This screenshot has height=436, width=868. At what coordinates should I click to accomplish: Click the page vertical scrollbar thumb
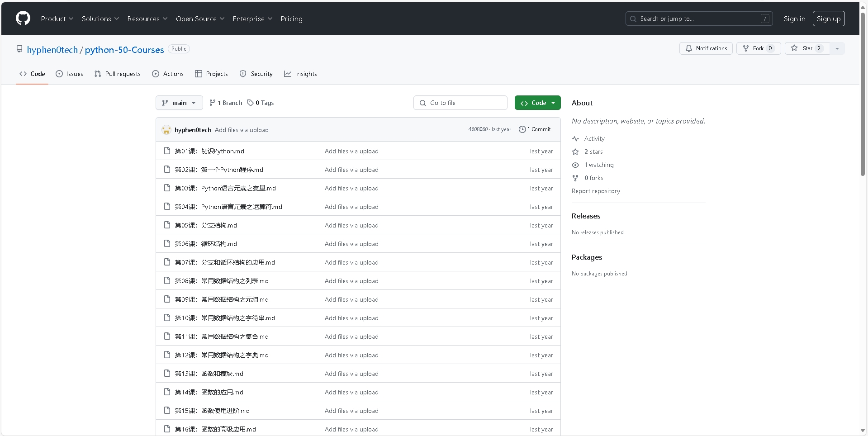(863, 94)
